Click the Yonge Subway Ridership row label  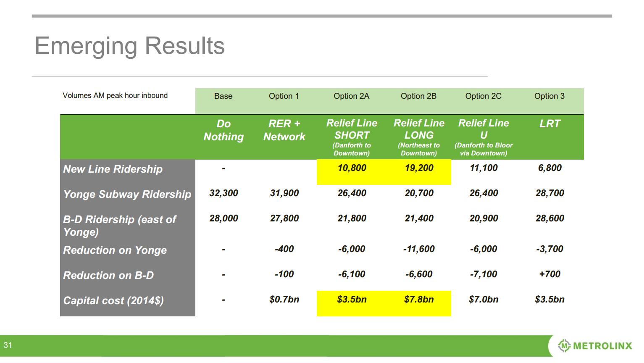[127, 194]
